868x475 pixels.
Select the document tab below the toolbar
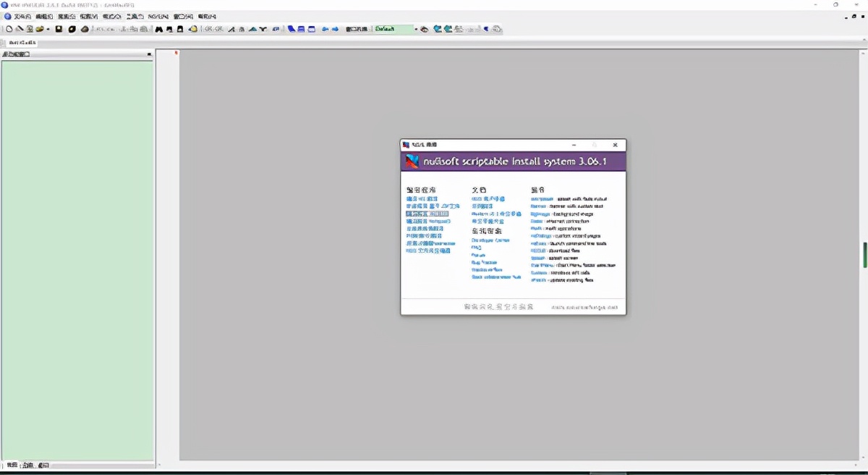(x=22, y=43)
